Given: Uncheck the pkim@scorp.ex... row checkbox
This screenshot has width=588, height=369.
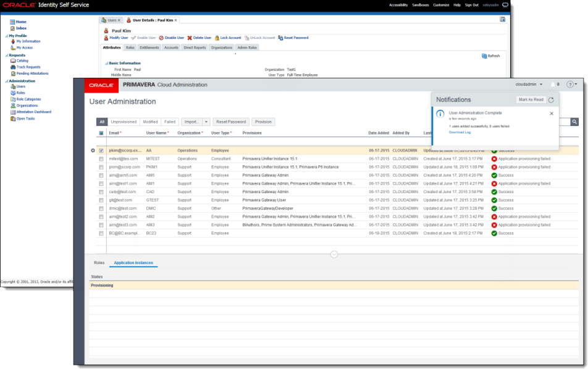Looking at the screenshot, I should (101, 151).
